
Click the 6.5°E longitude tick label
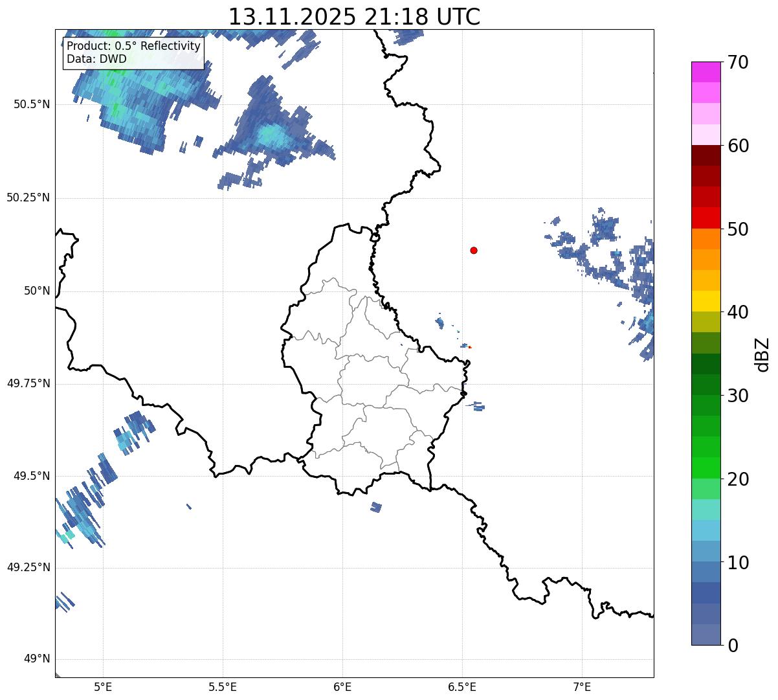click(x=462, y=686)
